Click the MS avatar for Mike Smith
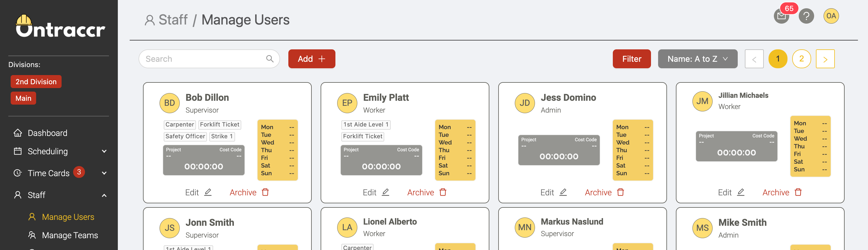 click(702, 228)
